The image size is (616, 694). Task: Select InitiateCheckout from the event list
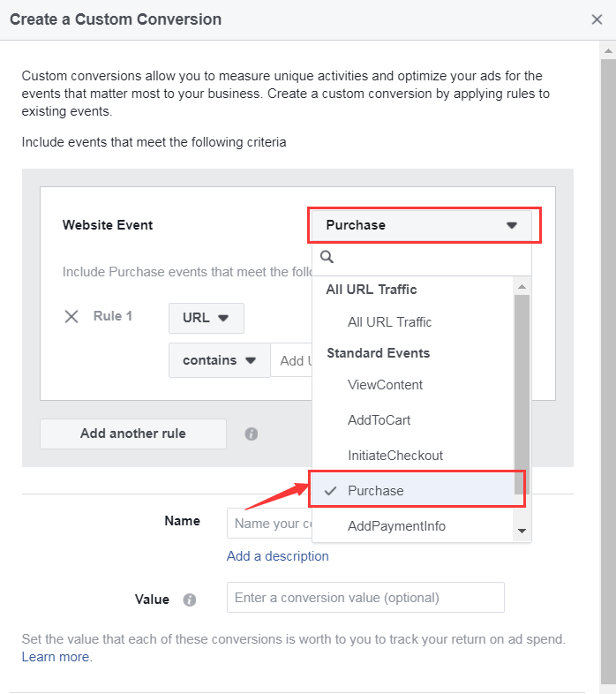pos(394,456)
